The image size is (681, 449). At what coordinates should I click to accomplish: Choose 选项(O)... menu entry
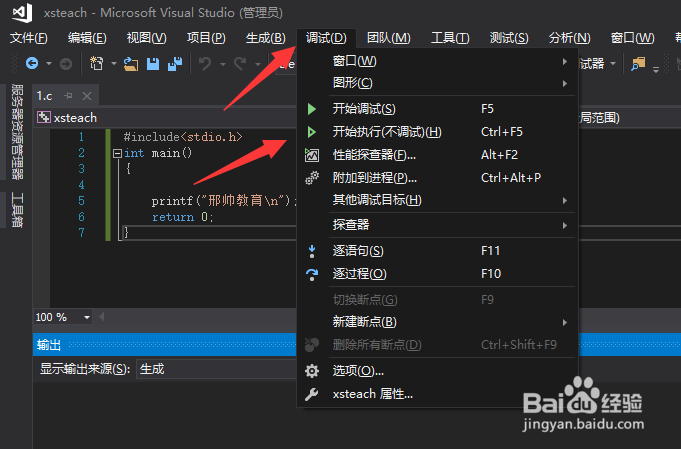pos(437,371)
